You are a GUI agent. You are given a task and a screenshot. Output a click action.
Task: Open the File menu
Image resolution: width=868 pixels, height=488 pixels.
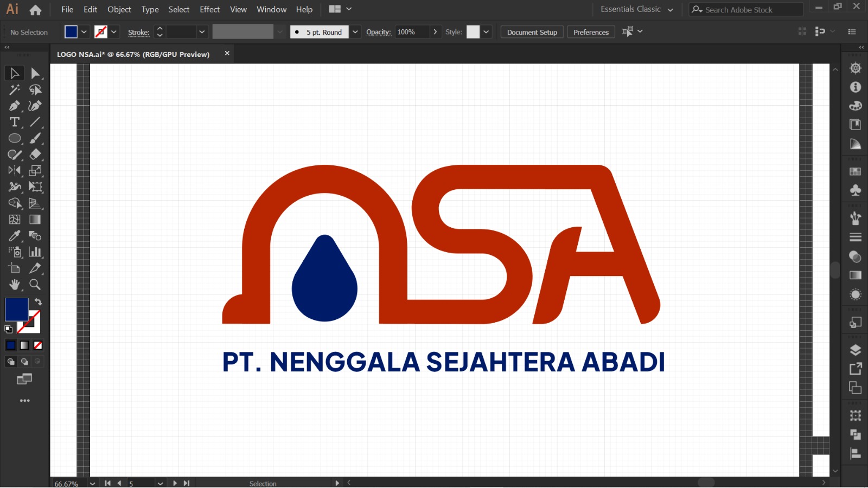[x=67, y=9]
